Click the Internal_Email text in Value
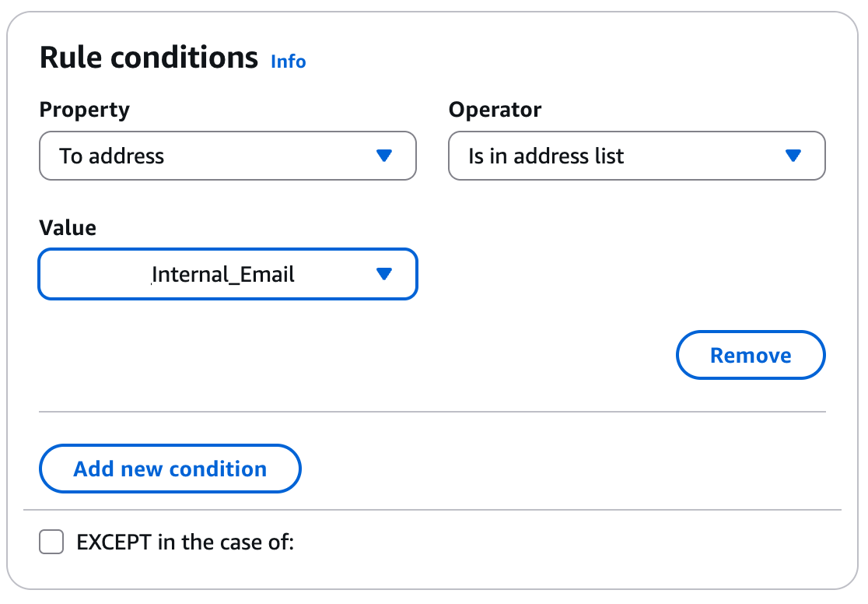868x604 pixels. (223, 274)
